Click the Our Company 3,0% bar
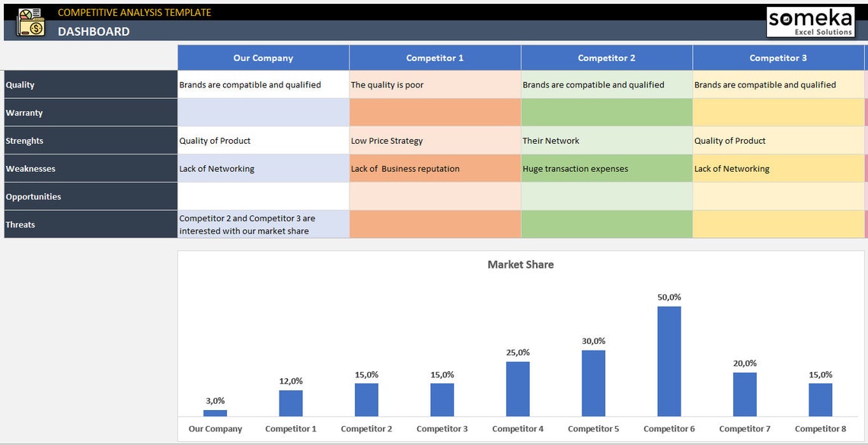 (x=215, y=413)
